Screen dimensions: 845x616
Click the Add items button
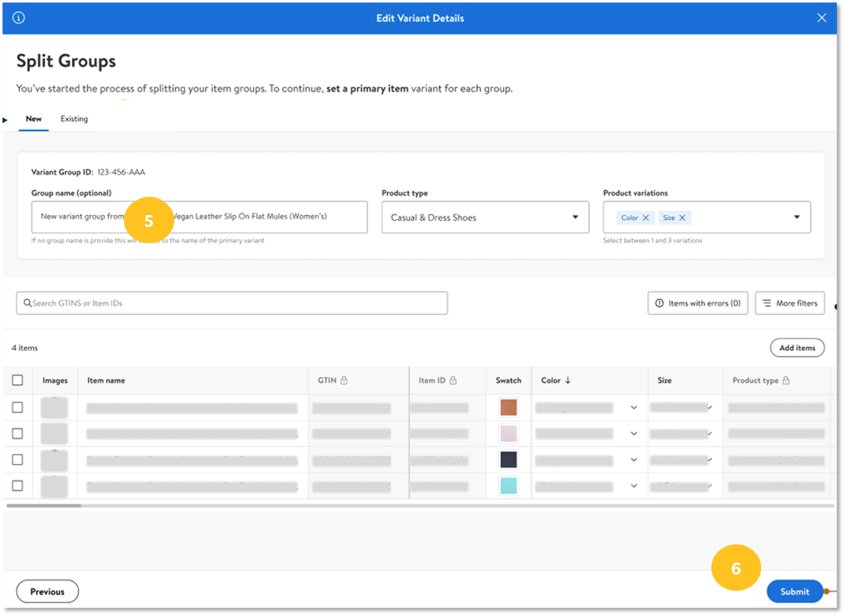(797, 348)
